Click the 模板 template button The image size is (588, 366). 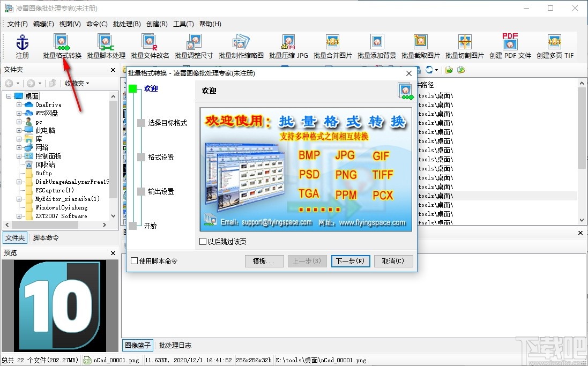[x=264, y=261]
